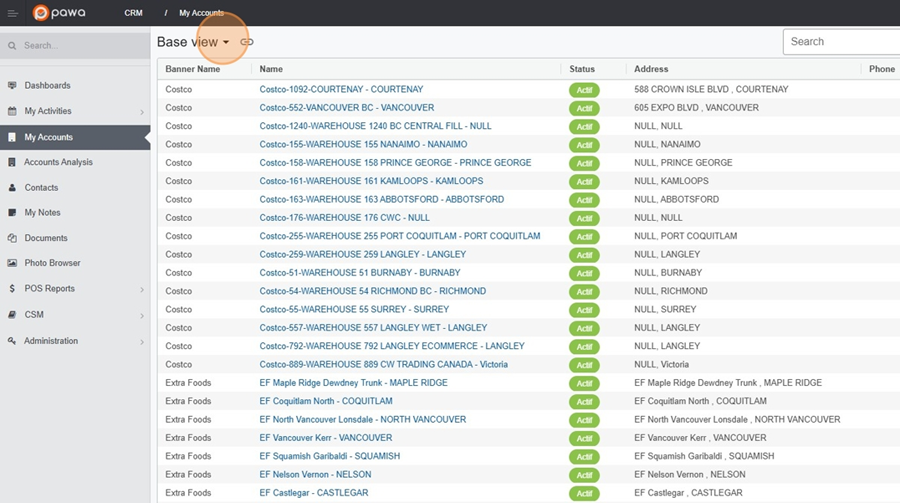
Task: Open Costco-161-WAREHOUSE 161 KAMLOOPS link
Action: [x=371, y=181]
